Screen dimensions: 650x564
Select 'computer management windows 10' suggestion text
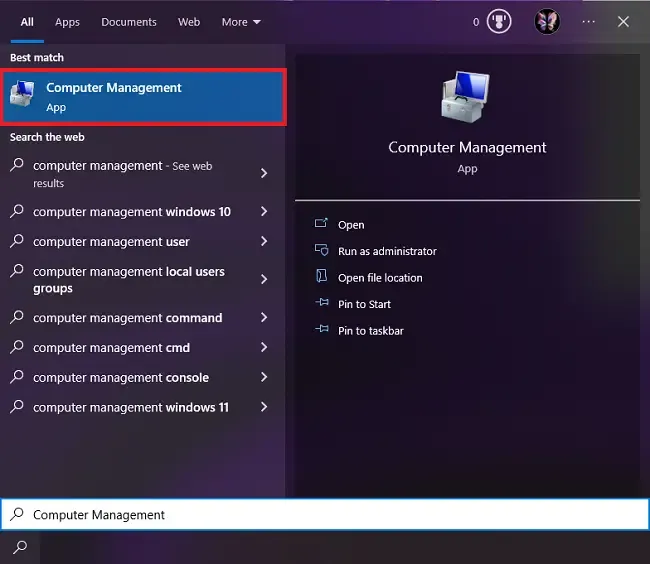coord(132,212)
